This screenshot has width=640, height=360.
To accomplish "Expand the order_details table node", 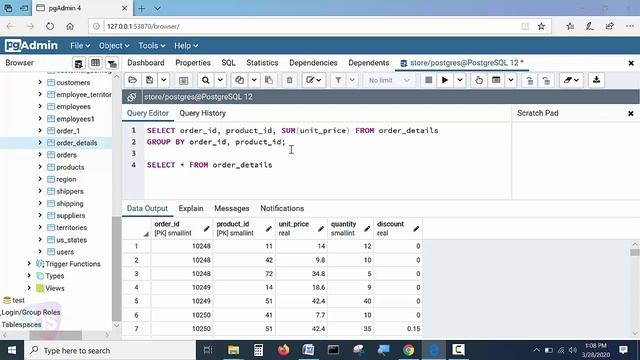I will click(x=40, y=143).
